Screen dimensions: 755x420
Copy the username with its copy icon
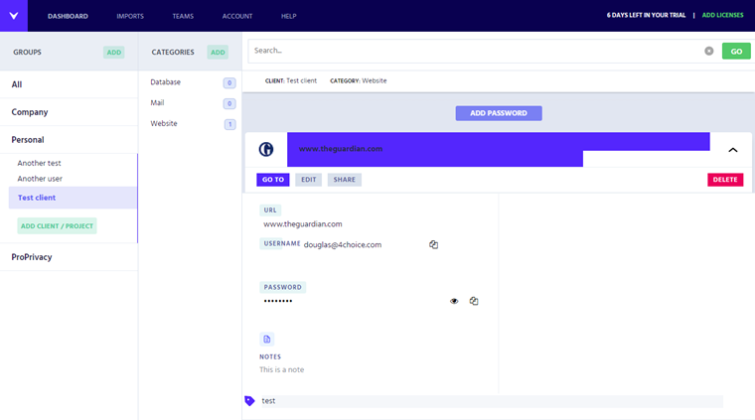point(433,245)
